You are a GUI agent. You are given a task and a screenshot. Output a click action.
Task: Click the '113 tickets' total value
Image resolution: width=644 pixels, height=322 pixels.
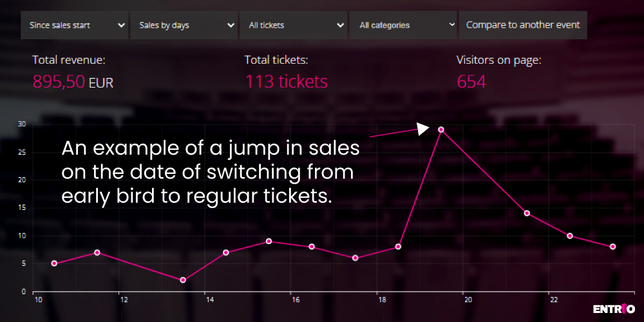click(x=287, y=81)
